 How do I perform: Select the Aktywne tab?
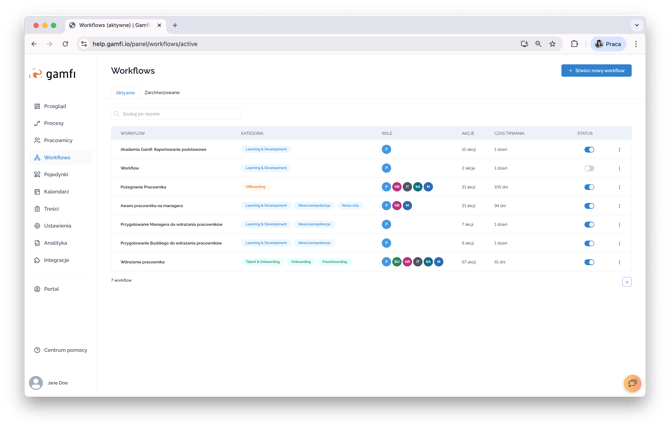(125, 92)
